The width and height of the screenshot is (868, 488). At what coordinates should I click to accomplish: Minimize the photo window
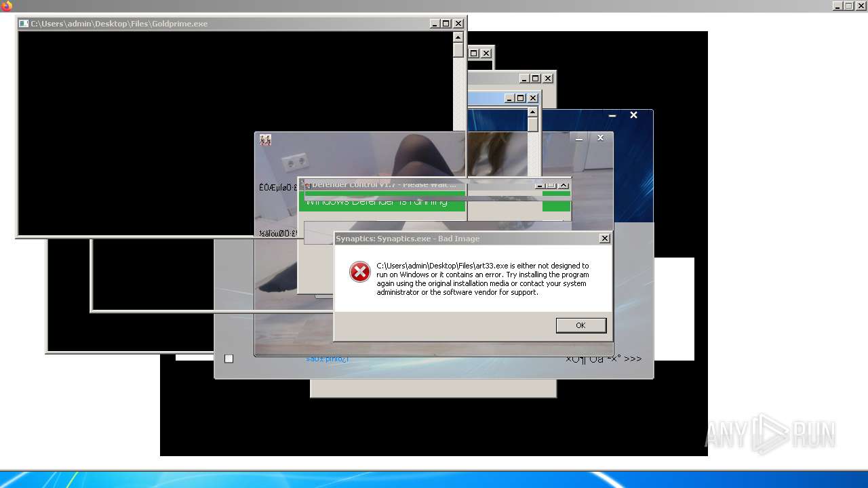pos(579,138)
